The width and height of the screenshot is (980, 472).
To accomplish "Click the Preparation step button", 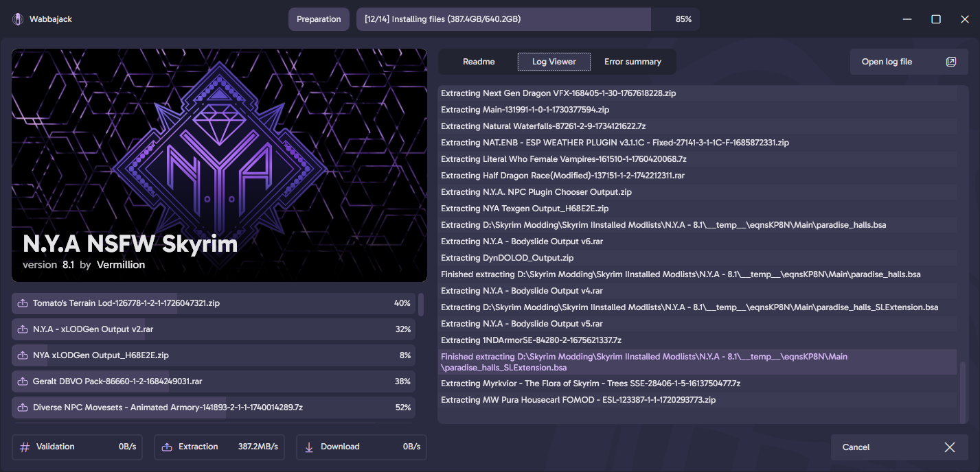I will pyautogui.click(x=319, y=19).
